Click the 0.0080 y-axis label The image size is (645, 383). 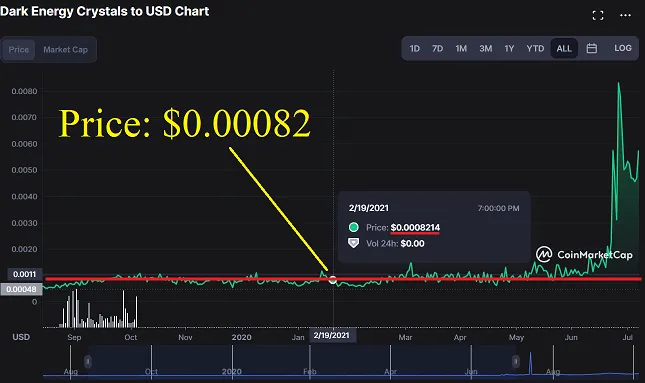[24, 91]
